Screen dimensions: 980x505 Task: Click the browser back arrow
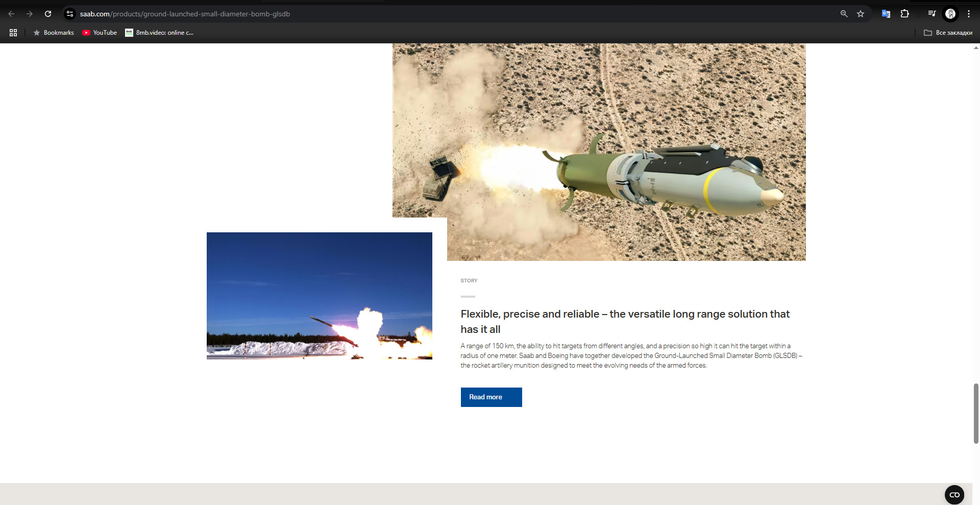[11, 14]
